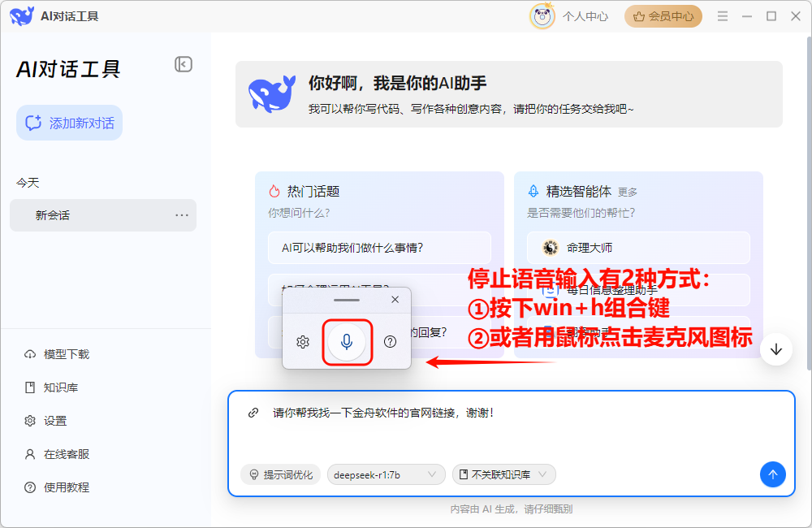This screenshot has width=812, height=528.
Task: Click the microphone icon to stop voice input
Action: [x=347, y=342]
